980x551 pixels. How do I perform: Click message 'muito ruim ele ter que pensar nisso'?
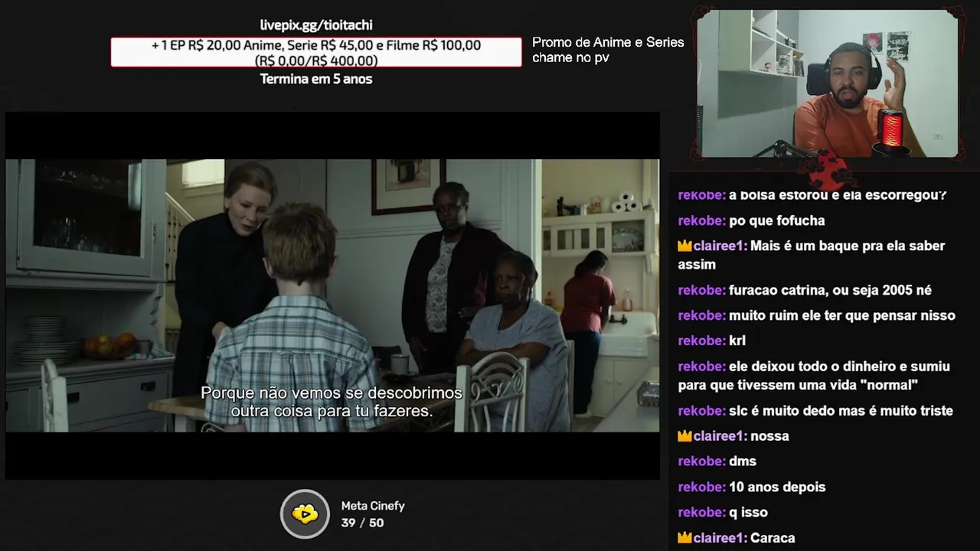tap(842, 315)
